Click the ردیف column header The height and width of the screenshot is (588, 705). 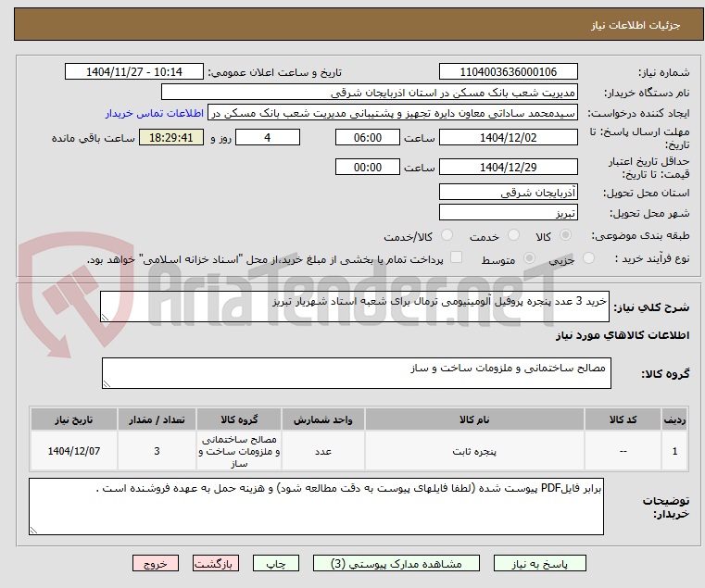pos(674,419)
